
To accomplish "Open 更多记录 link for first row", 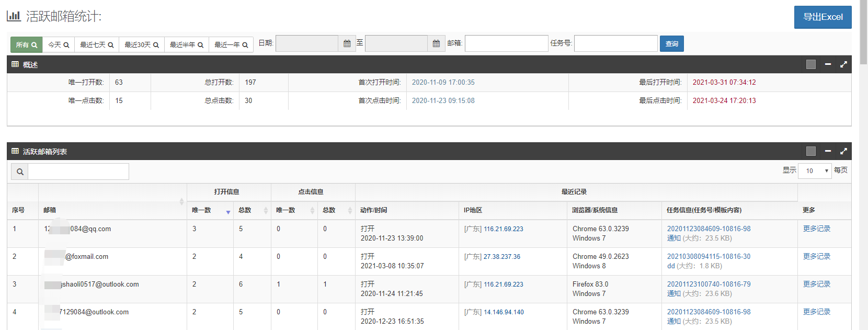I will [x=816, y=229].
